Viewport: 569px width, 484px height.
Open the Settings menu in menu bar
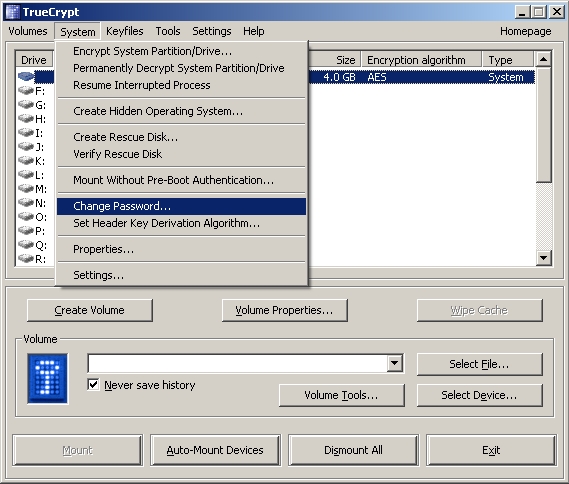tap(212, 31)
